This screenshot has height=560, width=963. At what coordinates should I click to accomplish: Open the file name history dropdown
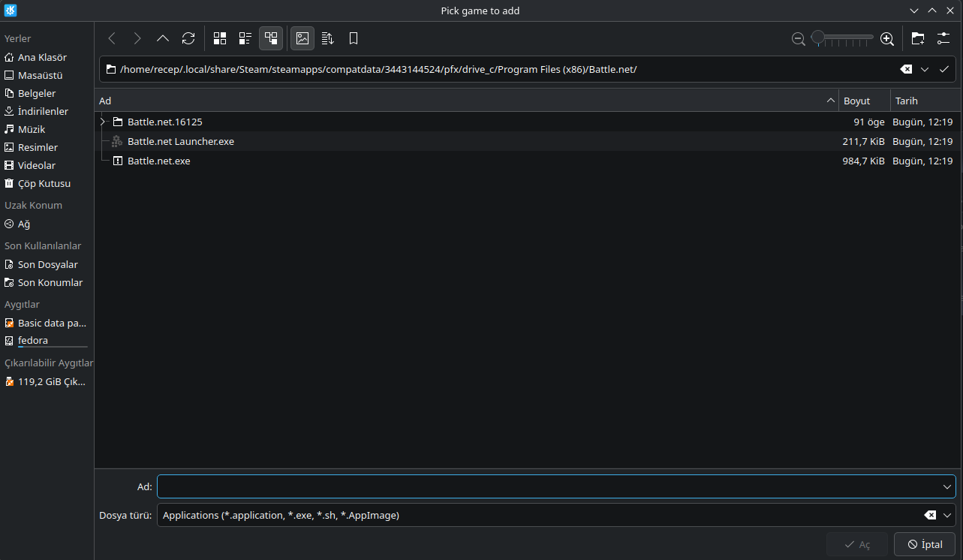[947, 486]
